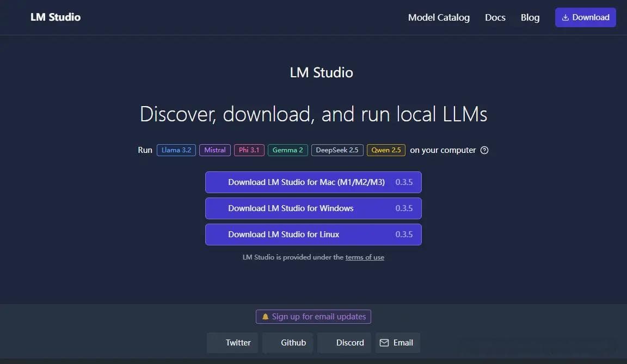
Task: Open the Twitter link
Action: pos(232,343)
